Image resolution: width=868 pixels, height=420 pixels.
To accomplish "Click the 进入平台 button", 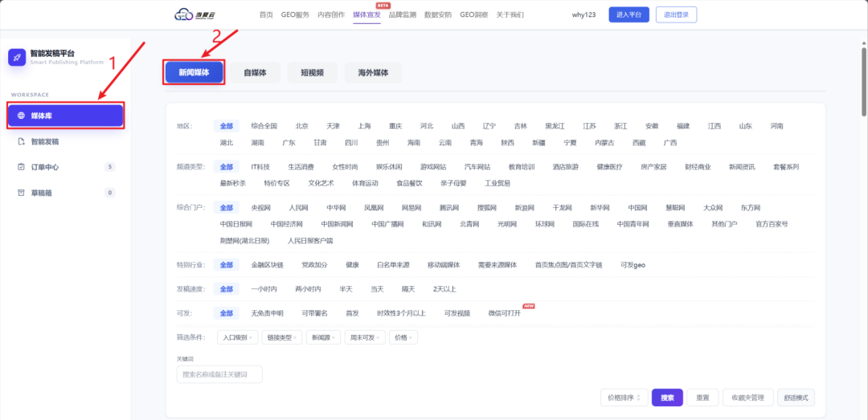I will click(x=628, y=15).
